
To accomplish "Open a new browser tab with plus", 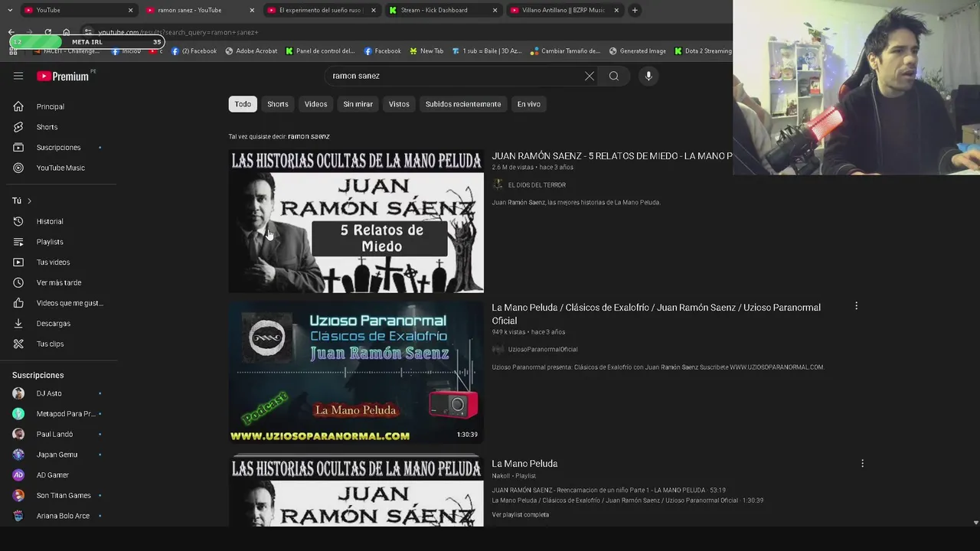I will pos(635,10).
